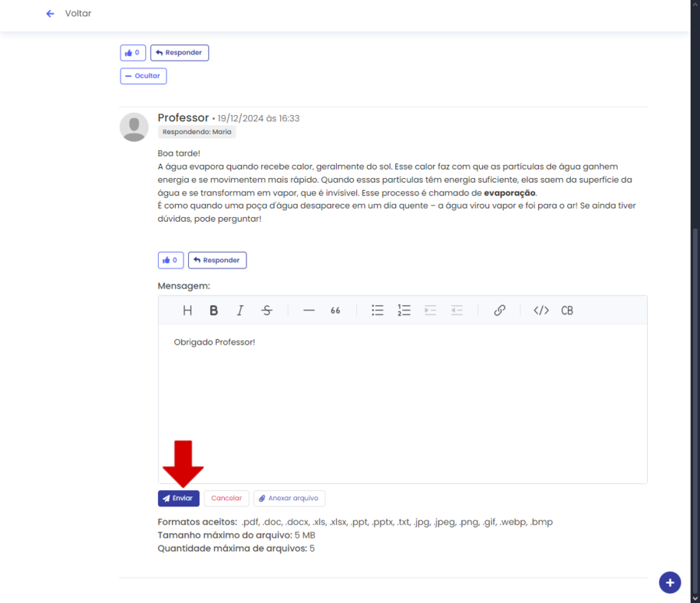Attach a file using Anexar arquivo
The height and width of the screenshot is (603, 700).
tap(289, 498)
